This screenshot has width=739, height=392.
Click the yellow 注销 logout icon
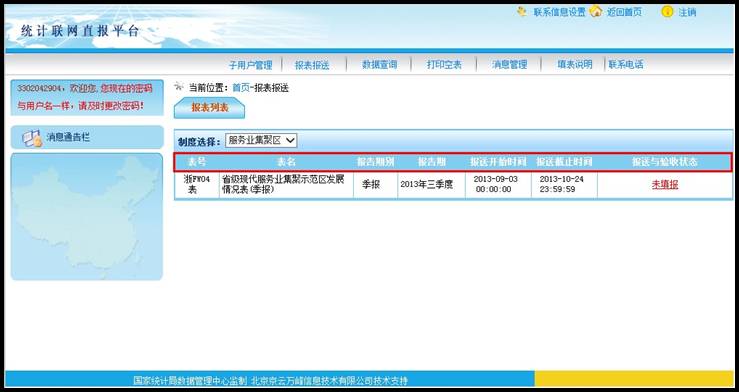(667, 12)
